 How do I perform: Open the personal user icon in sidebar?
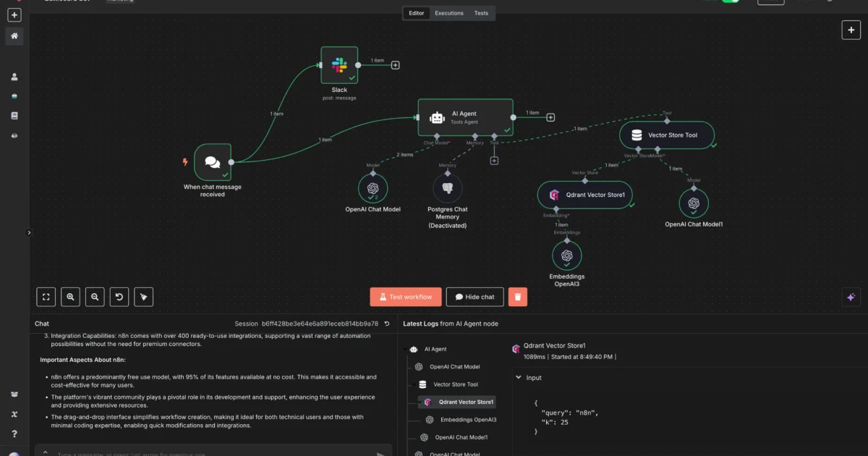coord(14,77)
